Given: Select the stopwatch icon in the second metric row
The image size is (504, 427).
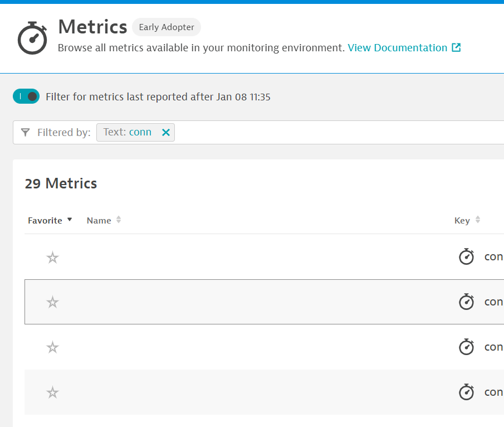Looking at the screenshot, I should click(x=466, y=302).
